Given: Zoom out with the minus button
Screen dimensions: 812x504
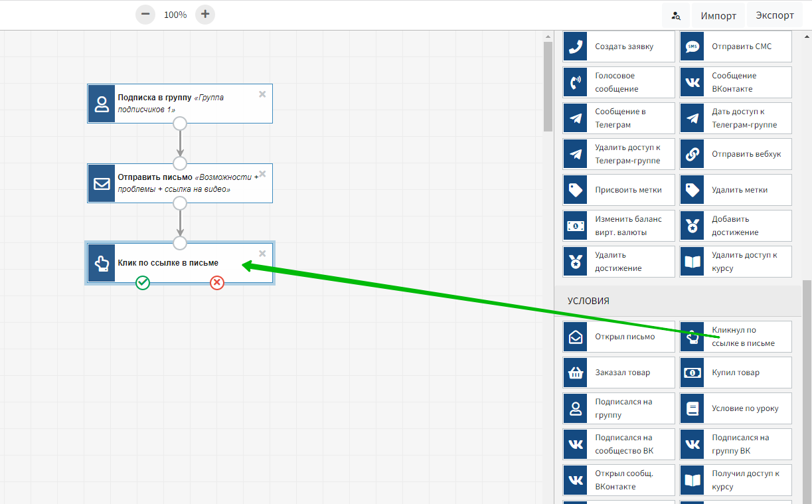Looking at the screenshot, I should tap(145, 14).
